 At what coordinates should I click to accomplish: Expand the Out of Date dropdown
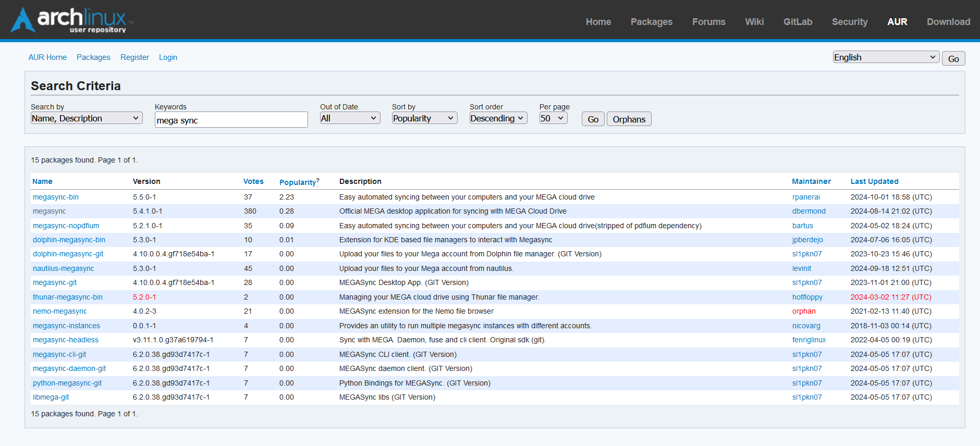tap(349, 118)
